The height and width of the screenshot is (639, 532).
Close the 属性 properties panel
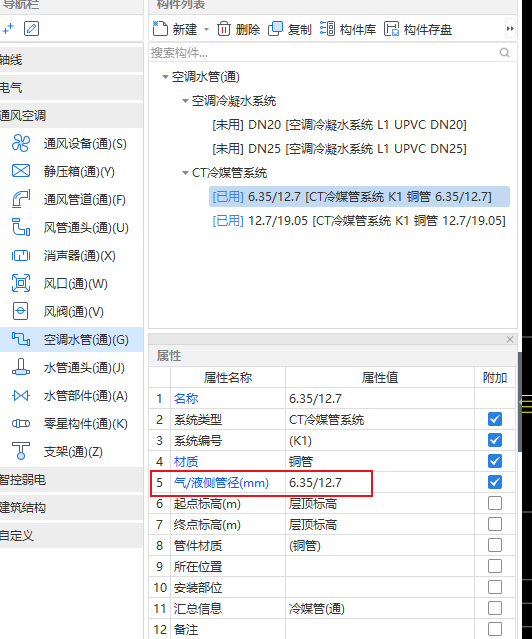pyautogui.click(x=510, y=339)
